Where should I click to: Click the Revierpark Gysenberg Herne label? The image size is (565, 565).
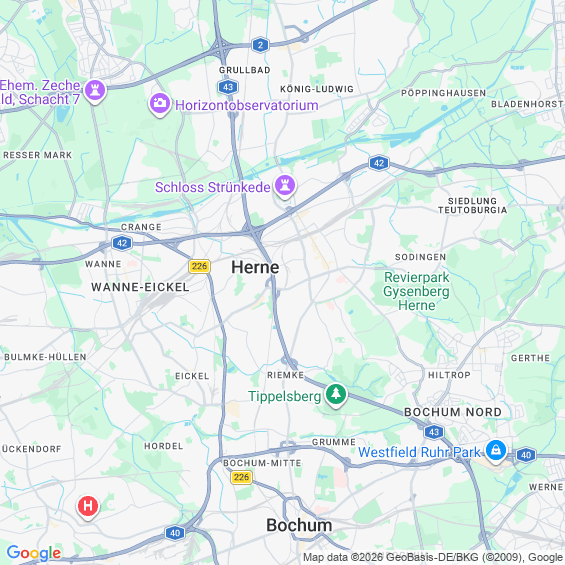tap(417, 291)
